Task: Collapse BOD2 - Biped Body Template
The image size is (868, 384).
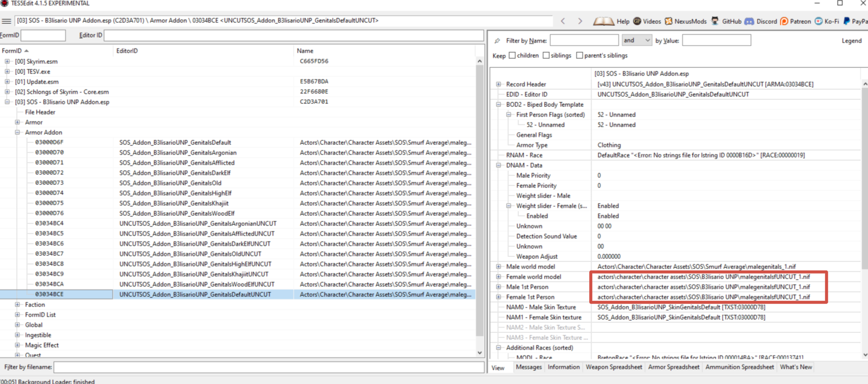Action: tap(498, 104)
